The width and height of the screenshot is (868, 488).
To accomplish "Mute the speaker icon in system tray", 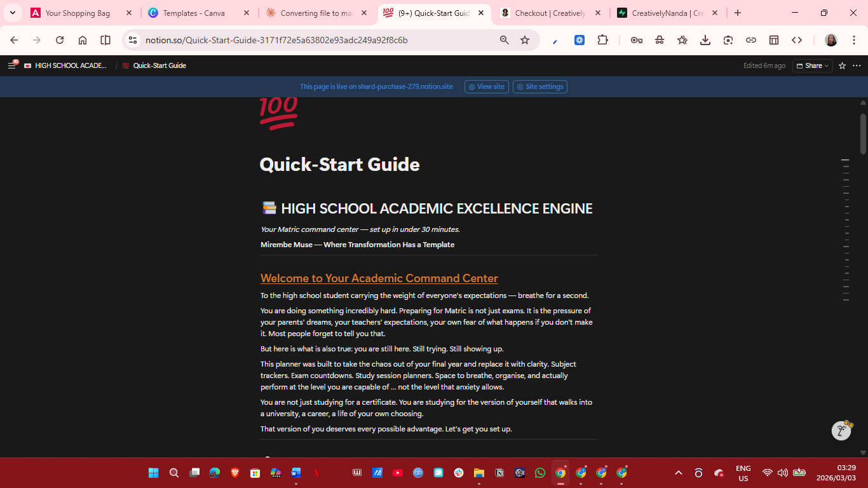I will (x=783, y=473).
